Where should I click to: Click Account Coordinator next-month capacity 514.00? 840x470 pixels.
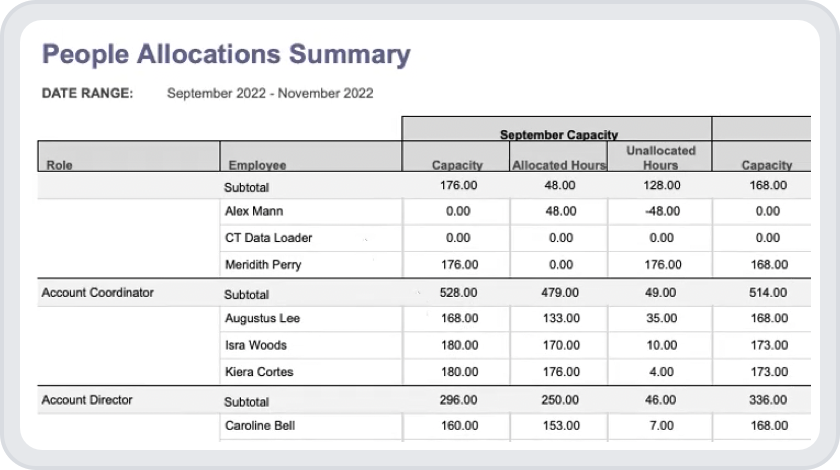point(768,293)
